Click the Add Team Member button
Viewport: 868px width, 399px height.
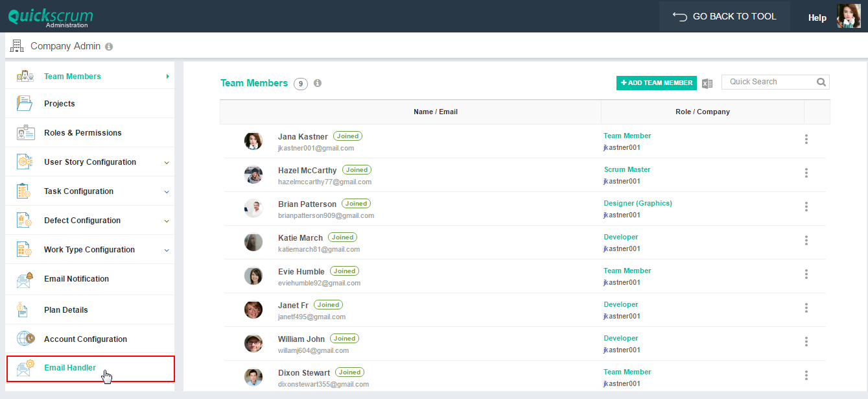[656, 83]
